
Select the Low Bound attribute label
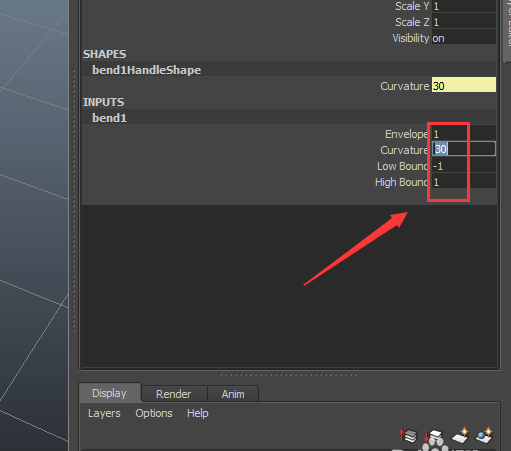point(402,166)
